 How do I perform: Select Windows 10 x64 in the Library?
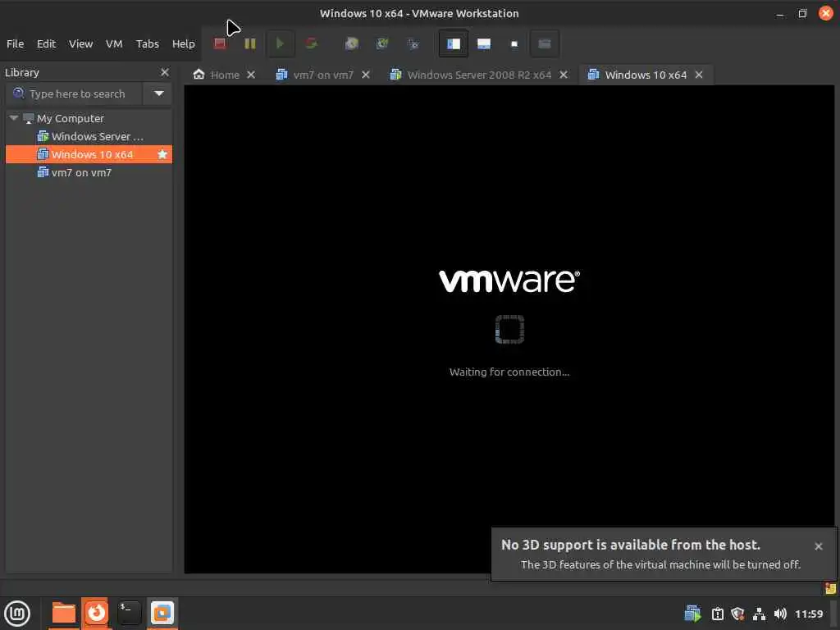click(x=89, y=154)
